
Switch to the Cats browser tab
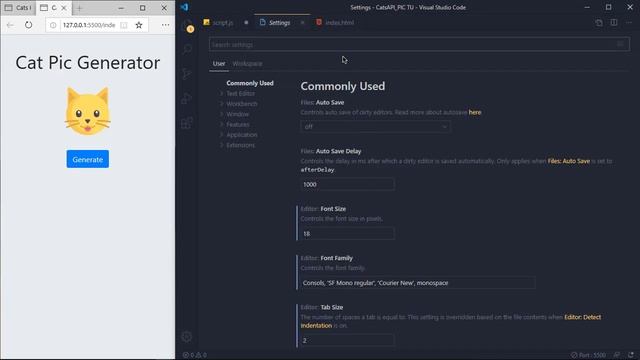tap(18, 8)
